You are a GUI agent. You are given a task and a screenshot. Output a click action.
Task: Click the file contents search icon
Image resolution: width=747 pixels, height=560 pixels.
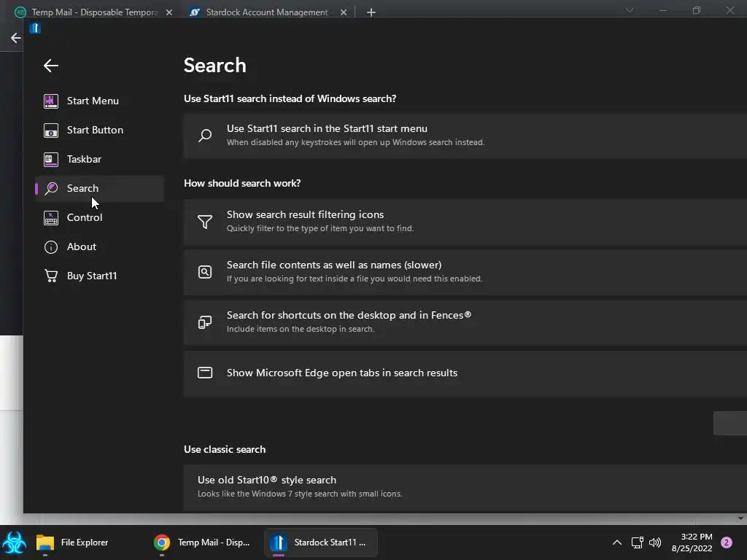pyautogui.click(x=205, y=272)
